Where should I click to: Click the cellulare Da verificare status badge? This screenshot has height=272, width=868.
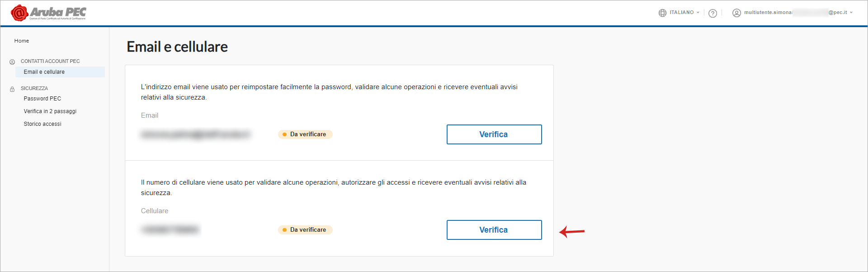point(305,230)
